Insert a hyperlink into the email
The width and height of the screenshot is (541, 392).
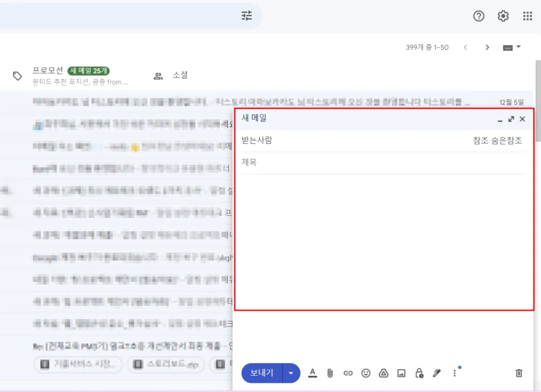[348, 373]
